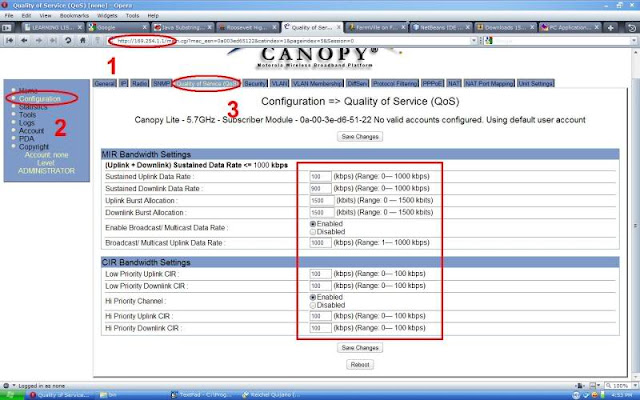This screenshot has width=640, height=400.
Task: Open the Copyright sidebar link
Action: (x=34, y=147)
